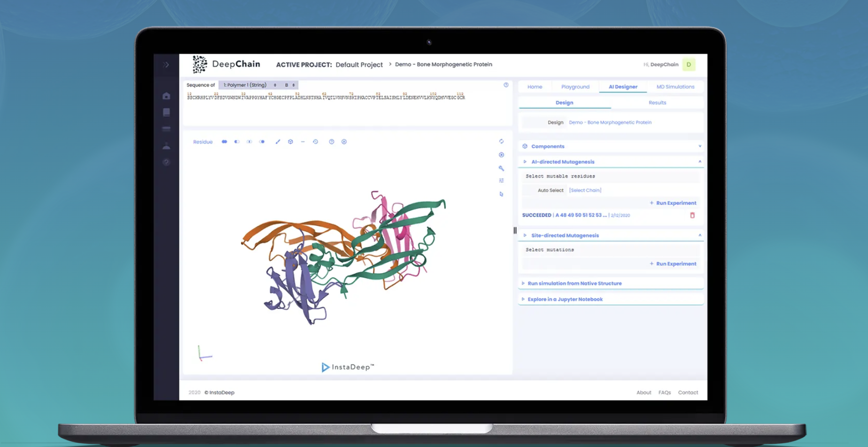Select the AI Designer tab
This screenshot has width=868, height=447.
tap(623, 87)
